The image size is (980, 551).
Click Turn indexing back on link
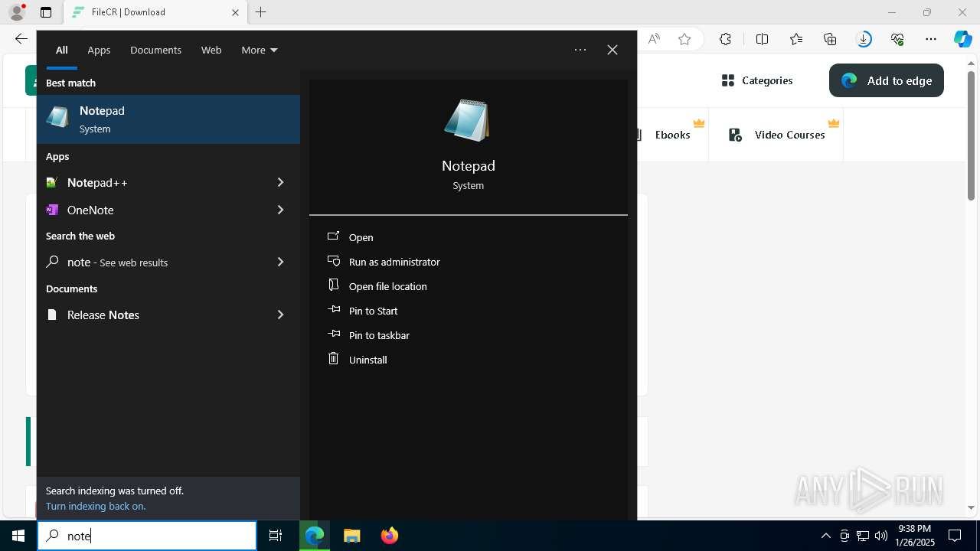tap(96, 506)
